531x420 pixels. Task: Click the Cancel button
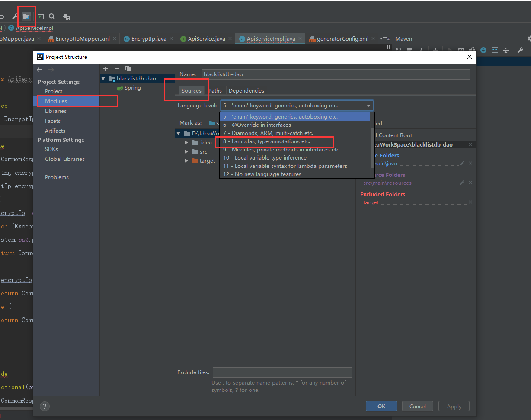(x=417, y=406)
